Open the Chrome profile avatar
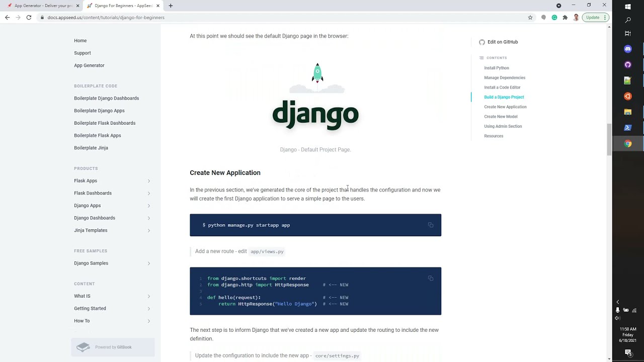This screenshot has width=644, height=362. [x=576, y=17]
